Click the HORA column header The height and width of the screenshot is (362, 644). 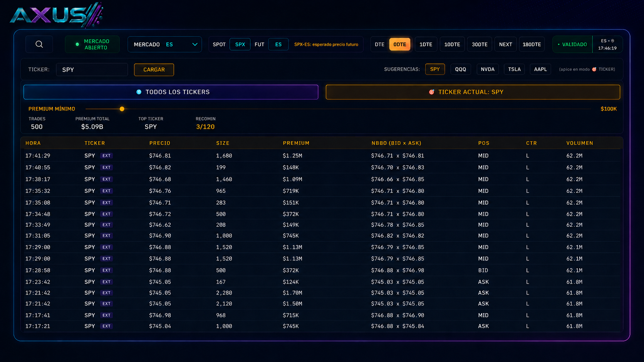[33, 143]
